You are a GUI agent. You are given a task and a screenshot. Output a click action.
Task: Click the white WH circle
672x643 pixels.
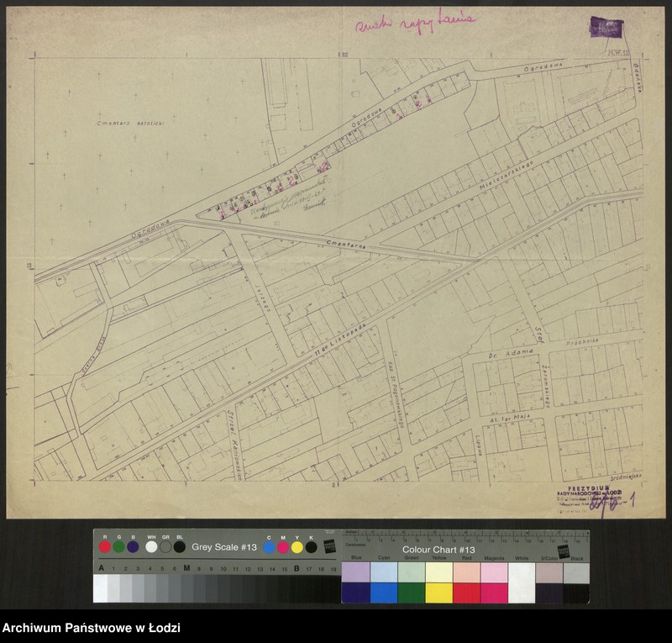[x=151, y=547]
